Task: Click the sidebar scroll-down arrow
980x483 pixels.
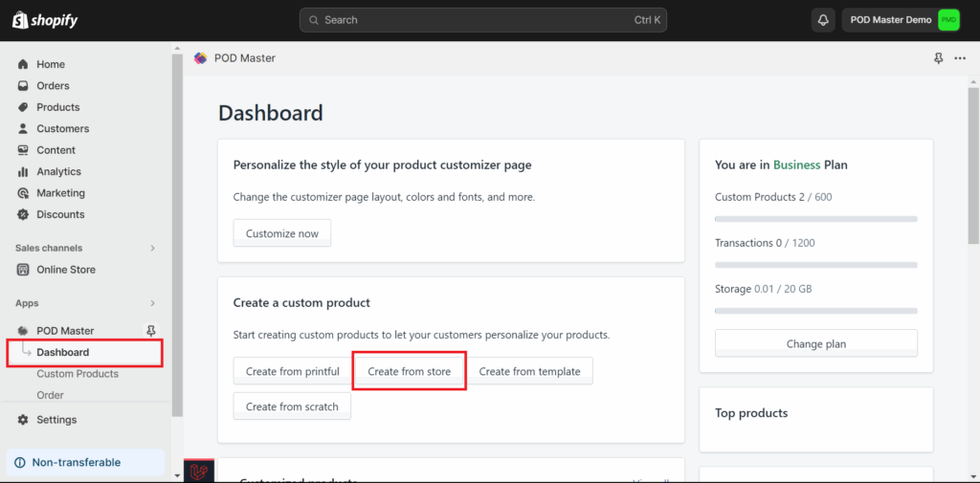Action: click(177, 475)
